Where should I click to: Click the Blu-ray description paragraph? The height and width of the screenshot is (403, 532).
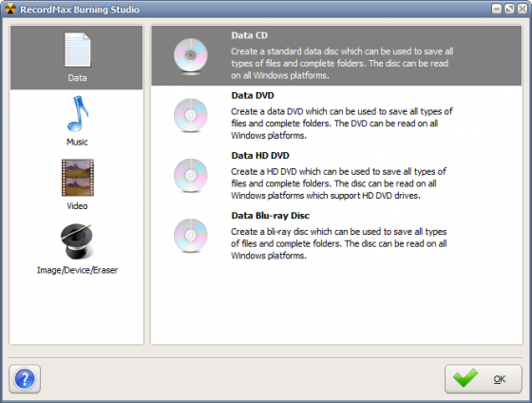(x=338, y=243)
